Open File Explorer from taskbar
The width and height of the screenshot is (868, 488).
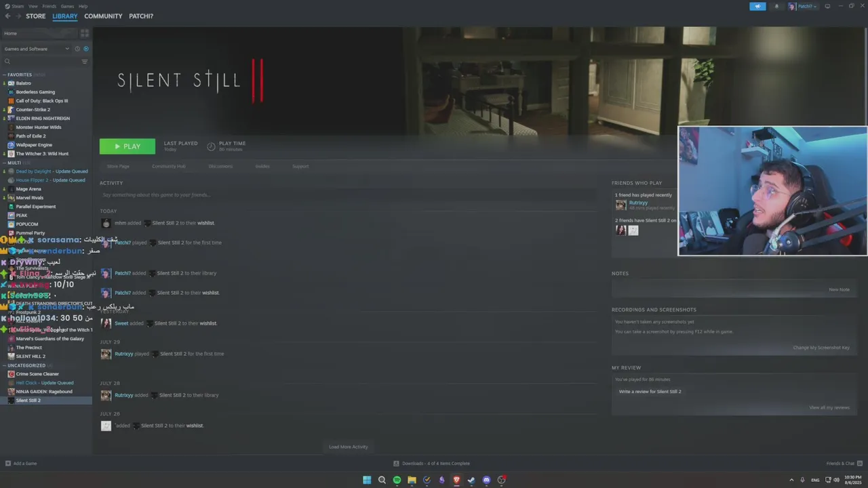pyautogui.click(x=412, y=480)
